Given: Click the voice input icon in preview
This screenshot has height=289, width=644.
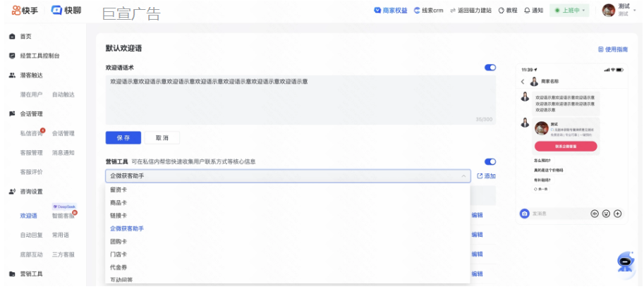Looking at the screenshot, I should 595,214.
